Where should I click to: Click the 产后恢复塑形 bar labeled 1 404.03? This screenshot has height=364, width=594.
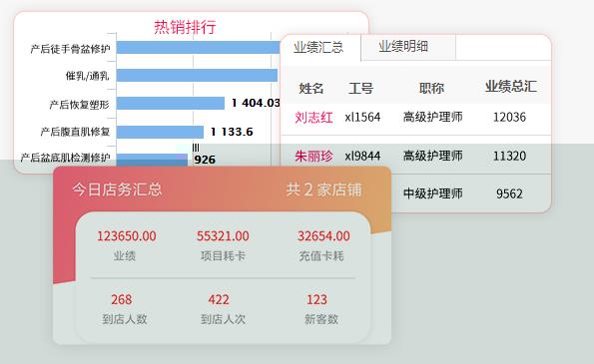(x=171, y=103)
